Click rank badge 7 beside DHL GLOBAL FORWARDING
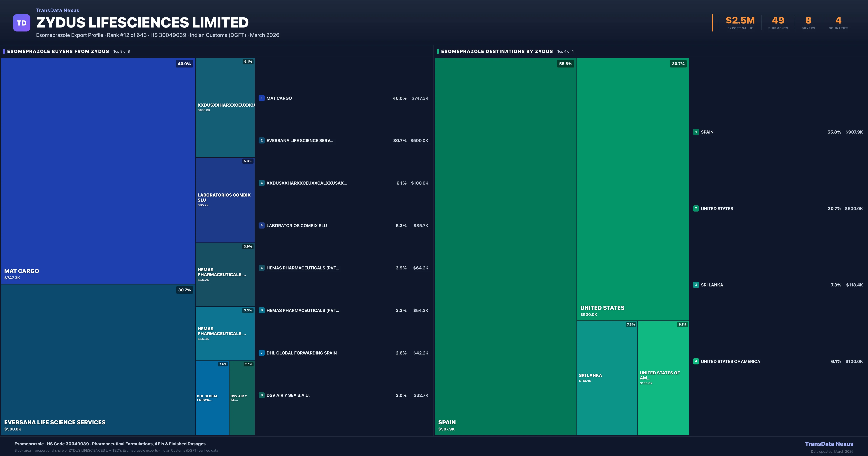The image size is (868, 456). [x=261, y=353]
